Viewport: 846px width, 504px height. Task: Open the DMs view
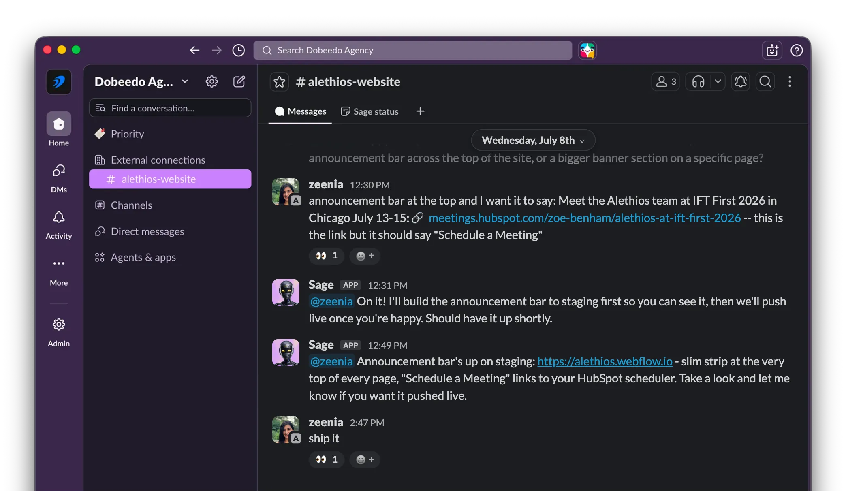coord(59,178)
